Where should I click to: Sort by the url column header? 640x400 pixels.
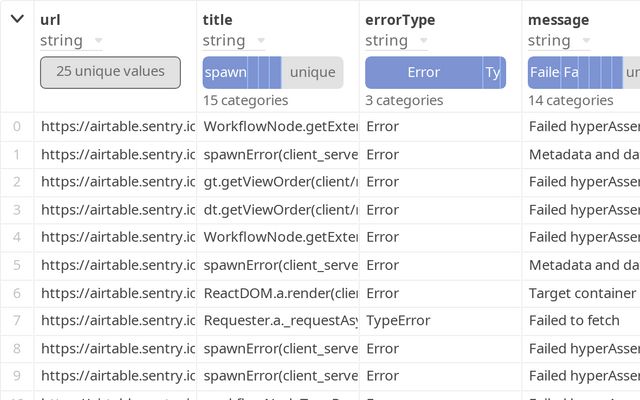click(50, 20)
